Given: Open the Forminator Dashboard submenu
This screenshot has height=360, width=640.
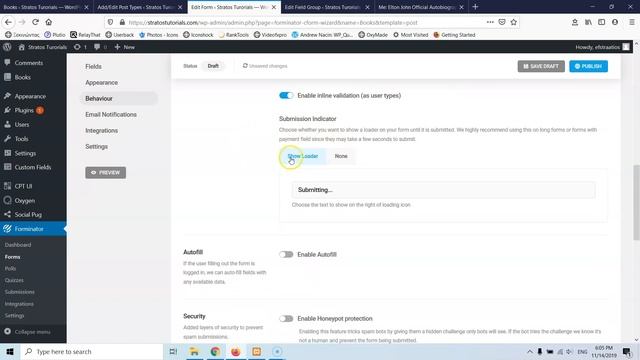Looking at the screenshot, I should point(18,245).
